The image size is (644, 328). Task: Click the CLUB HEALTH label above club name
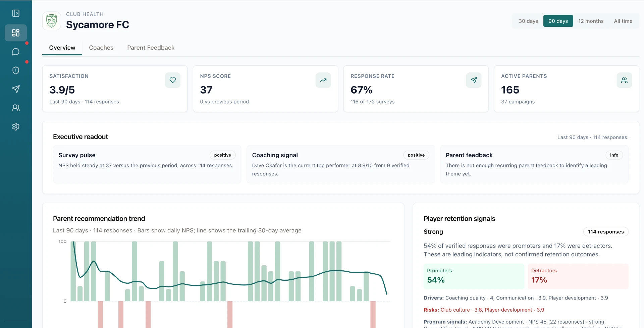click(x=85, y=14)
